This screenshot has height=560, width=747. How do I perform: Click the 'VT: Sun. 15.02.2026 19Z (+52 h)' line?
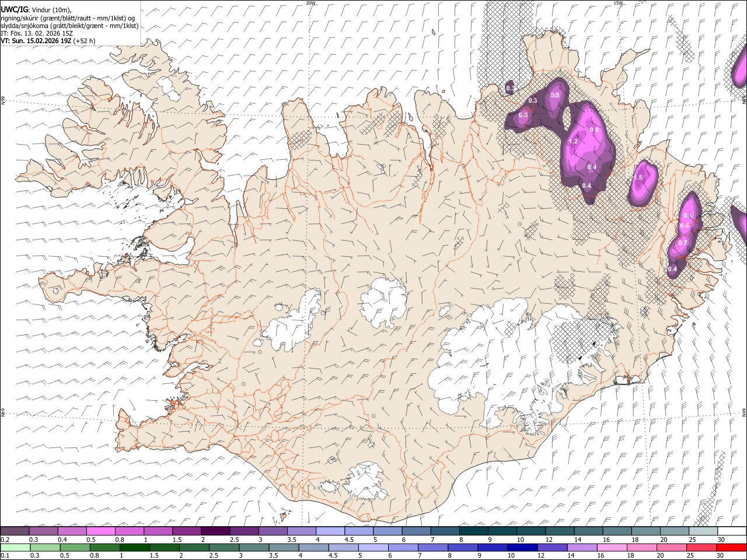point(48,41)
